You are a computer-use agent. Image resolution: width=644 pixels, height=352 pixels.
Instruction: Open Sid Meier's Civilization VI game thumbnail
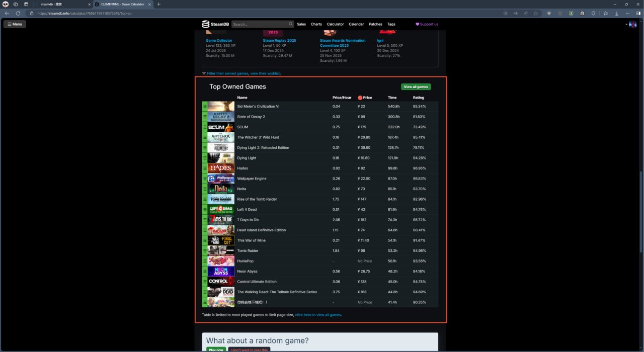point(221,106)
